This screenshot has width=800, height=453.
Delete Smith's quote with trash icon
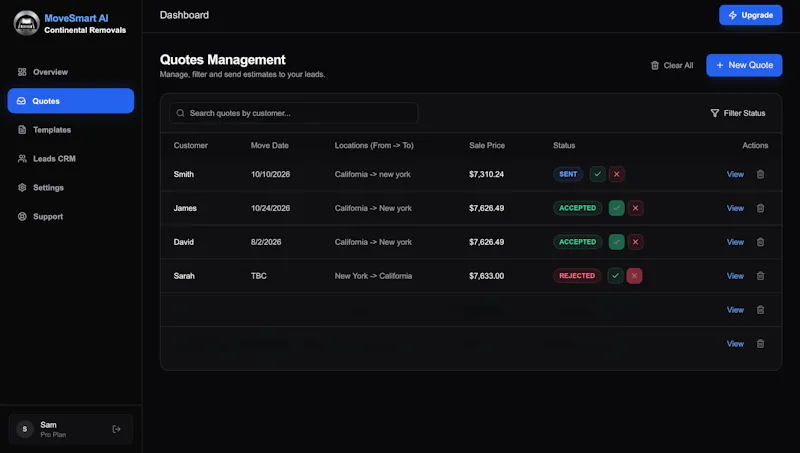click(x=760, y=174)
